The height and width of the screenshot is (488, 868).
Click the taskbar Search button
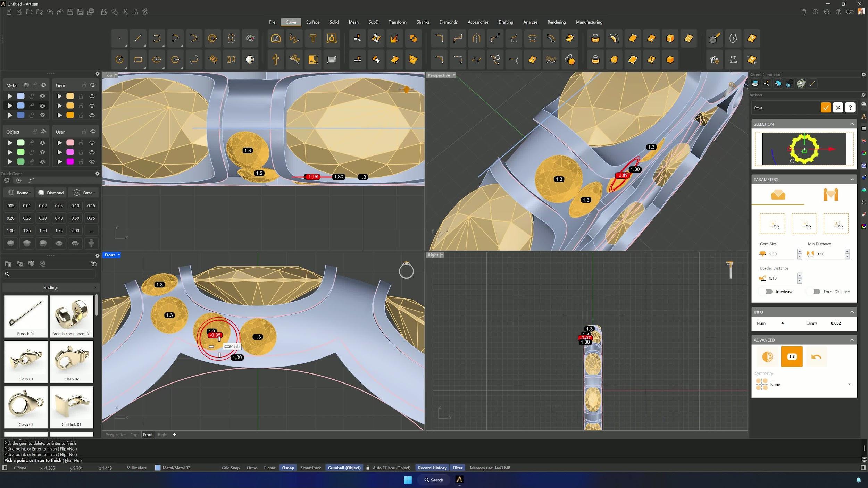pos(434,480)
